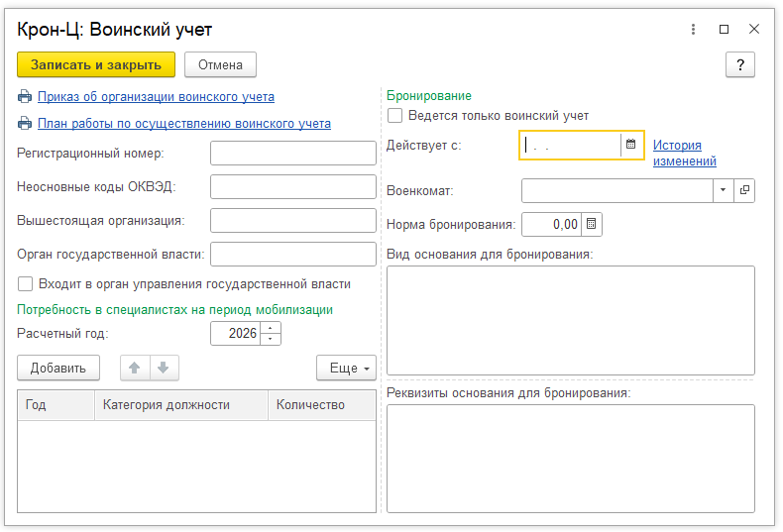Click in Реквизиты основания для бронирования text area

tap(571, 459)
